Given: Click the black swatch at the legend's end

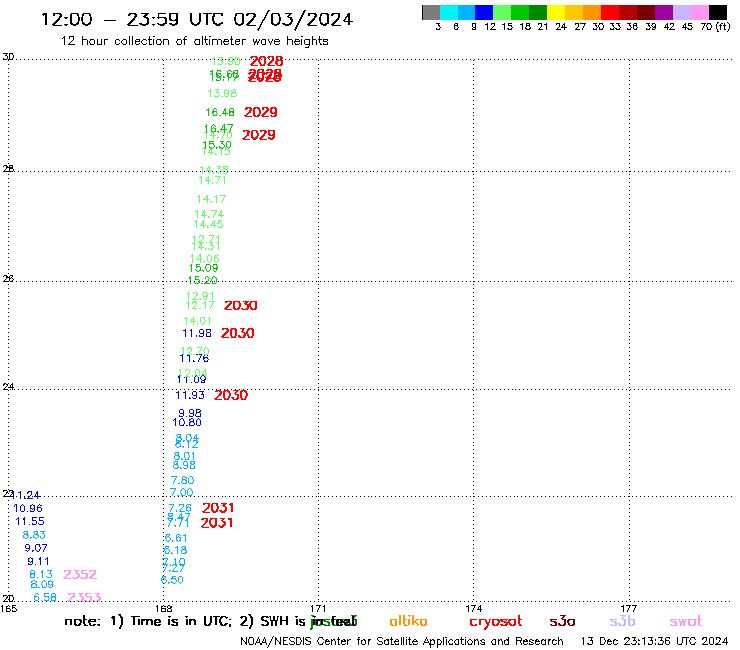Looking at the screenshot, I should coord(718,12).
